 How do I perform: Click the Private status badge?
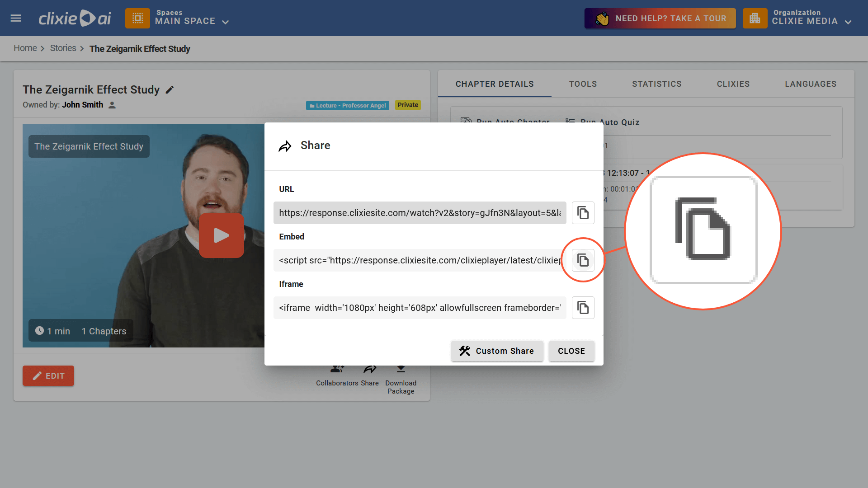[408, 105]
